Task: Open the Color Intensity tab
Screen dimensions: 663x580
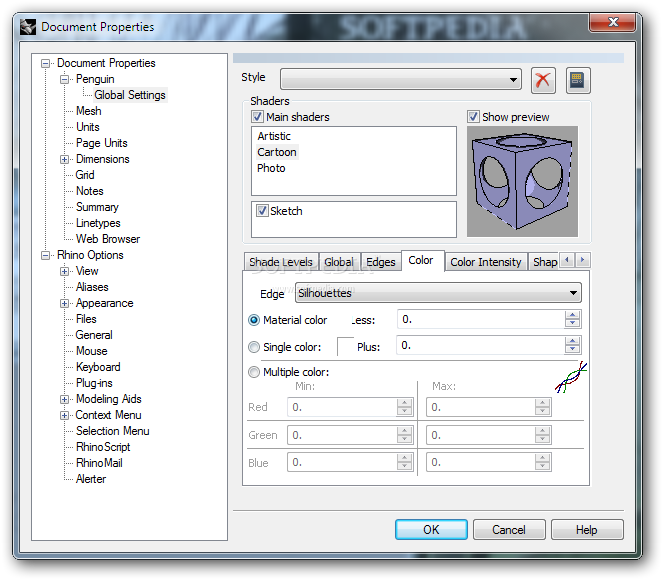Action: pyautogui.click(x=485, y=262)
